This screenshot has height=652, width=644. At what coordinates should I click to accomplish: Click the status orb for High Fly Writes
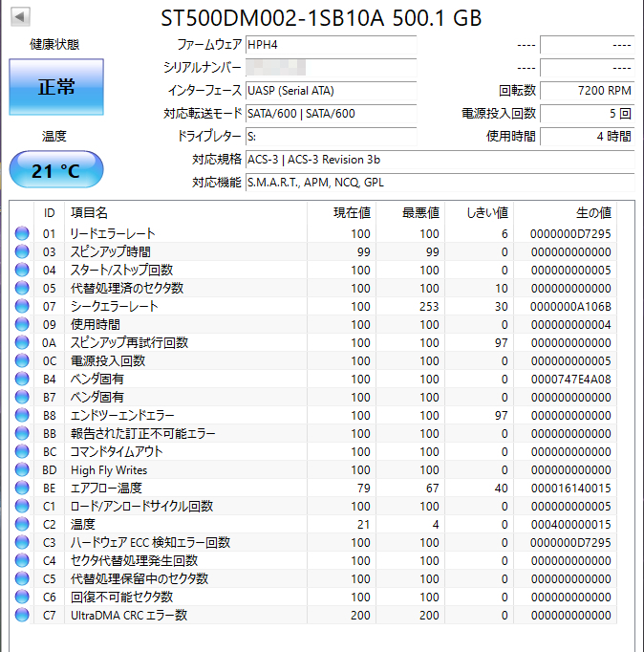click(x=22, y=469)
